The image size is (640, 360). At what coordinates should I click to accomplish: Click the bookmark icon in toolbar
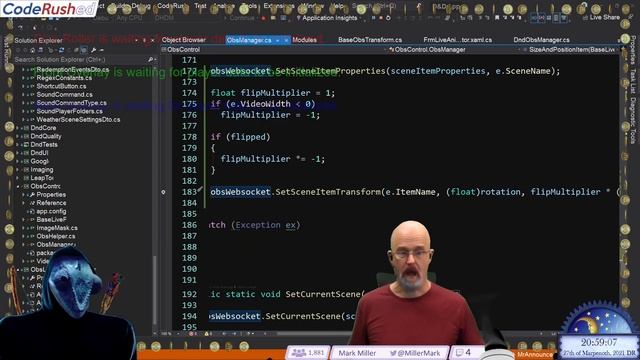(x=497, y=18)
